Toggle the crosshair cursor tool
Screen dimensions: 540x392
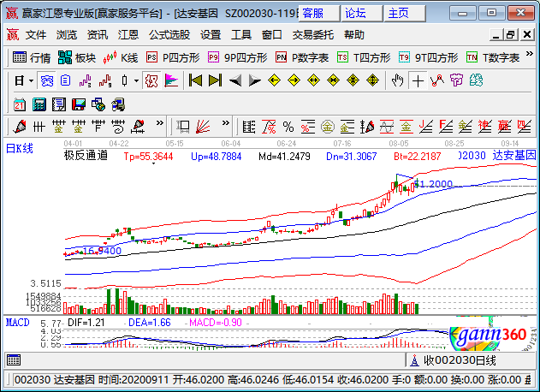pos(418,81)
